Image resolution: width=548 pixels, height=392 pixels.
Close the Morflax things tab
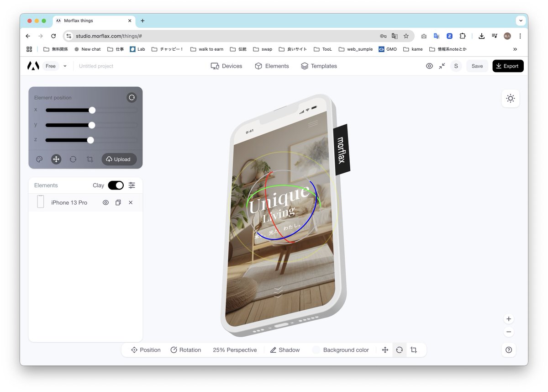pos(130,21)
